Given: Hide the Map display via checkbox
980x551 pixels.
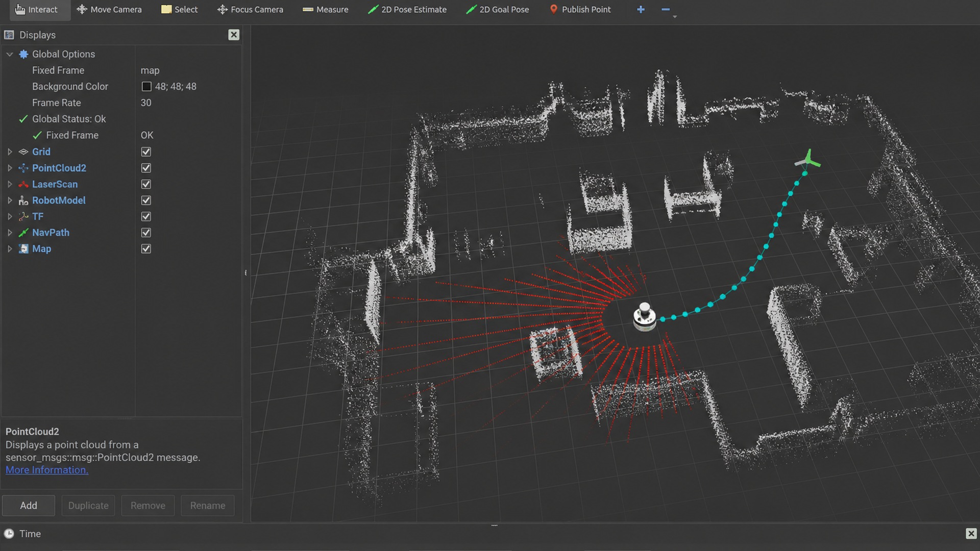Looking at the screenshot, I should coord(146,249).
